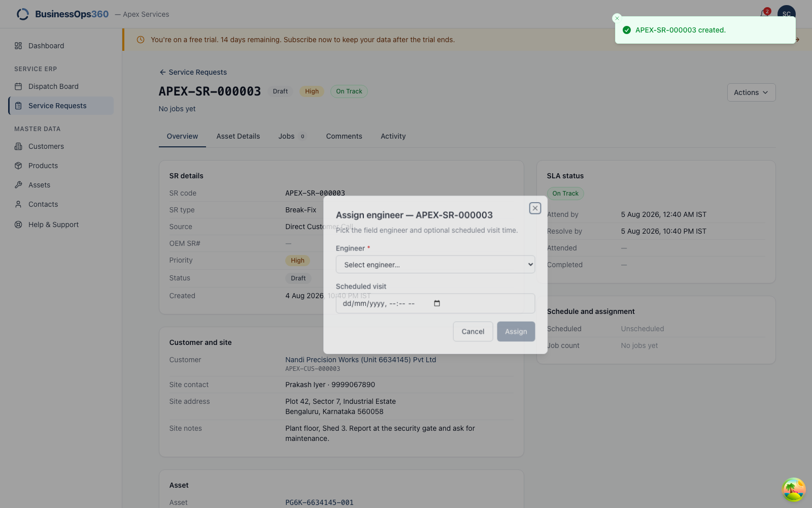Open Customers in the sidebar

[61, 146]
